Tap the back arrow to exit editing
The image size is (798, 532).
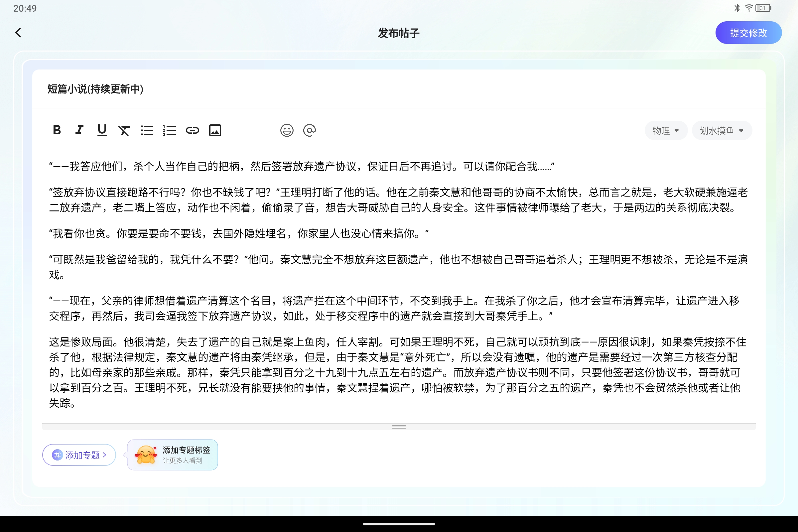pyautogui.click(x=18, y=32)
